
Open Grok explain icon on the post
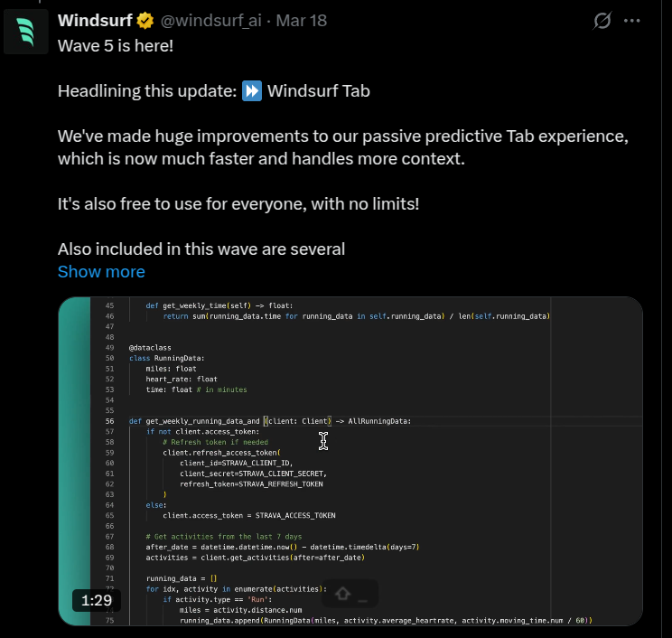pos(602,21)
